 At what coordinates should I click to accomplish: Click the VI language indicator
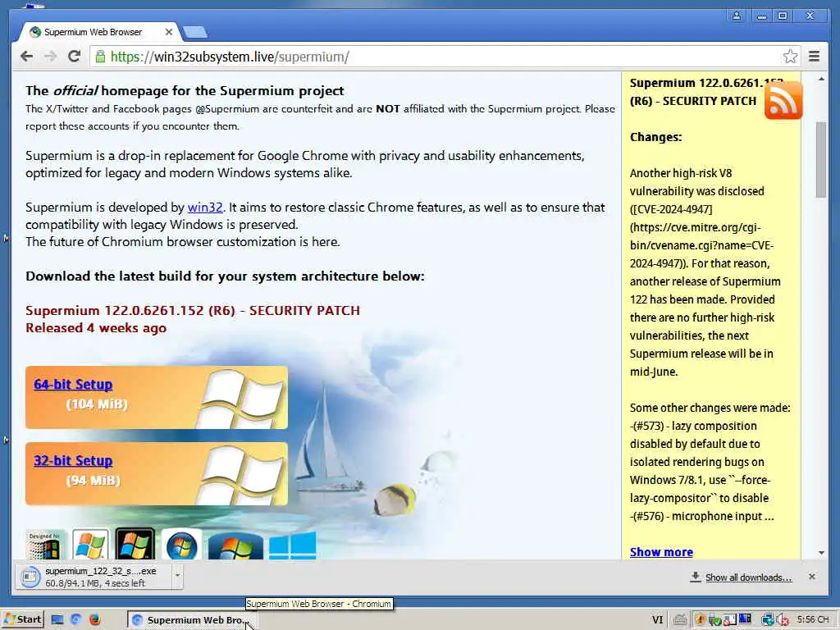click(x=657, y=620)
